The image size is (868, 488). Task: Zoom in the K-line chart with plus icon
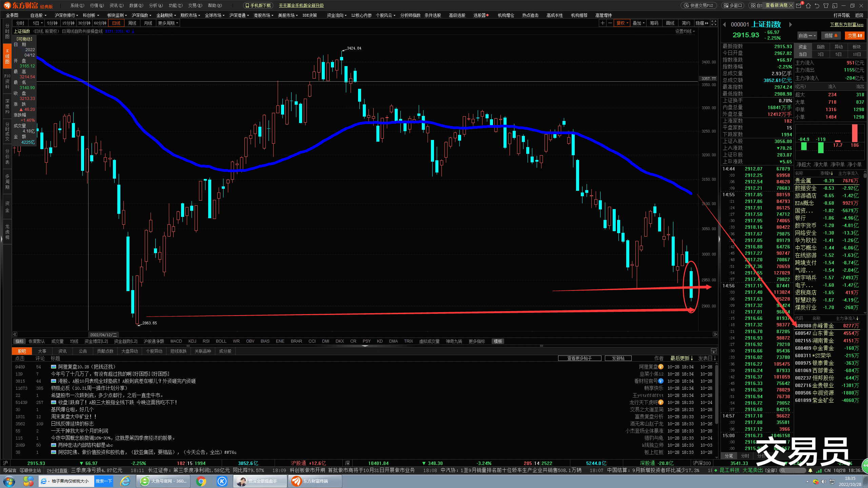point(603,23)
